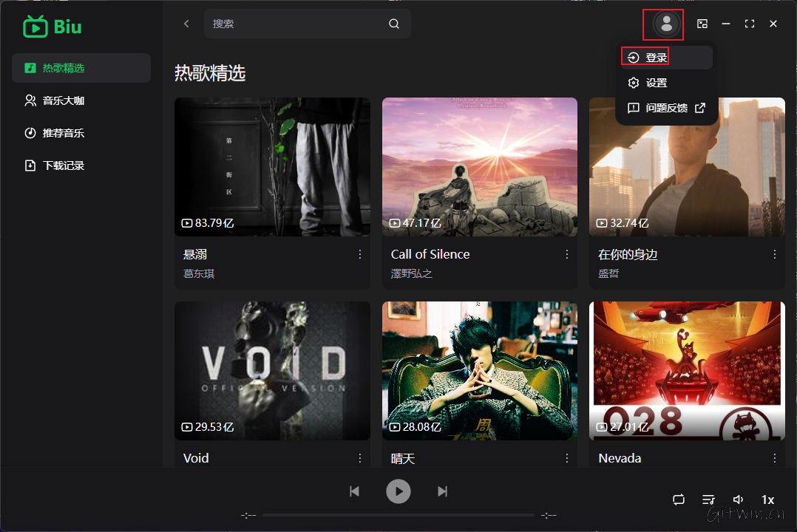Open the playlist queue icon
The height and width of the screenshot is (532, 797).
coord(708,499)
